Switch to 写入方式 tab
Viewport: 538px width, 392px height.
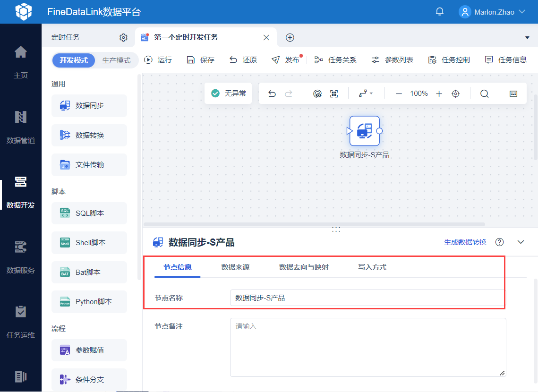pos(372,267)
